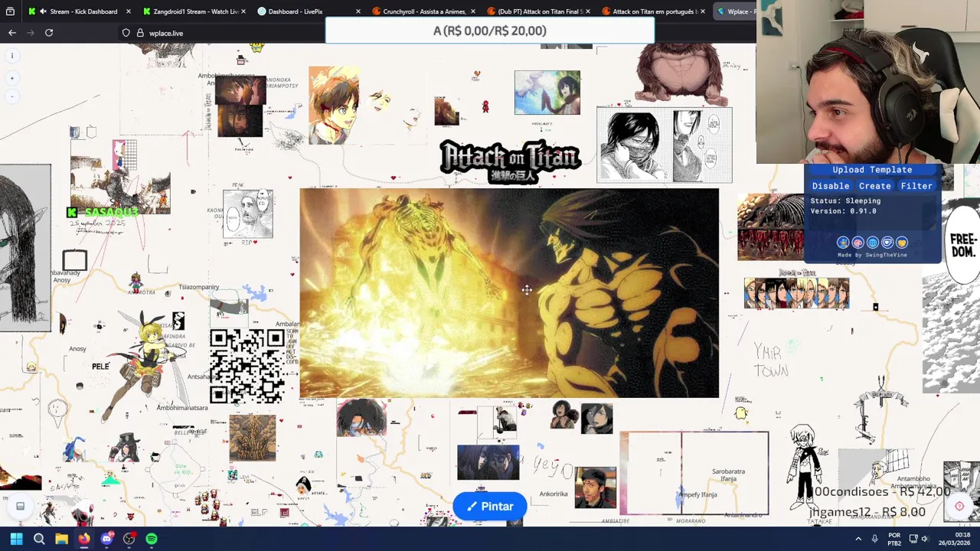Close the Crunchyroll tab
The height and width of the screenshot is (551, 980).
(x=472, y=11)
